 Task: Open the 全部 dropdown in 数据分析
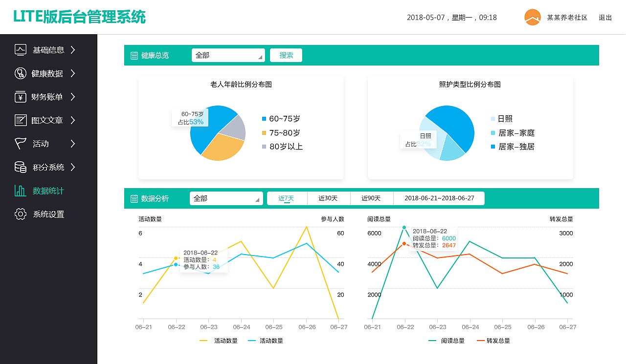click(x=226, y=198)
